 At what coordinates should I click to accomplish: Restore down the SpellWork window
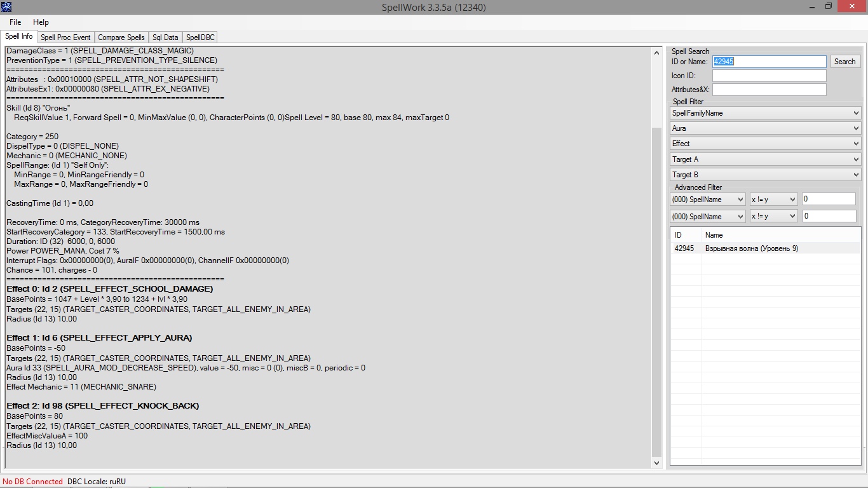(x=828, y=6)
